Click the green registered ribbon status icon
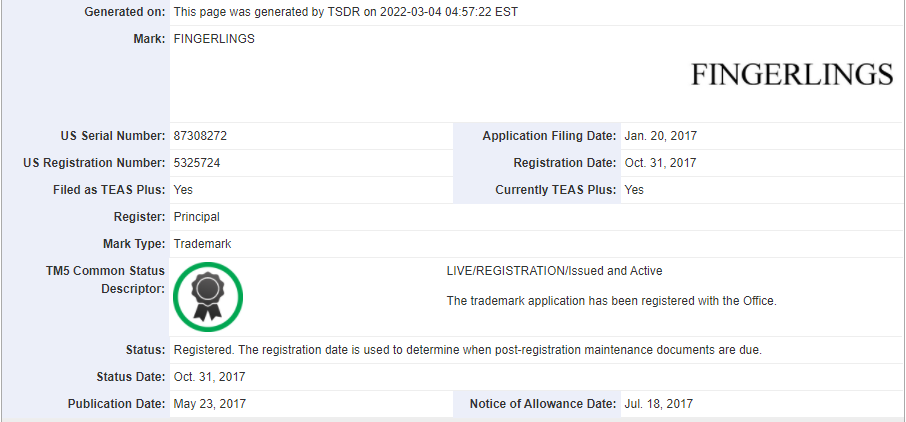This screenshot has width=906, height=422. 208,297
